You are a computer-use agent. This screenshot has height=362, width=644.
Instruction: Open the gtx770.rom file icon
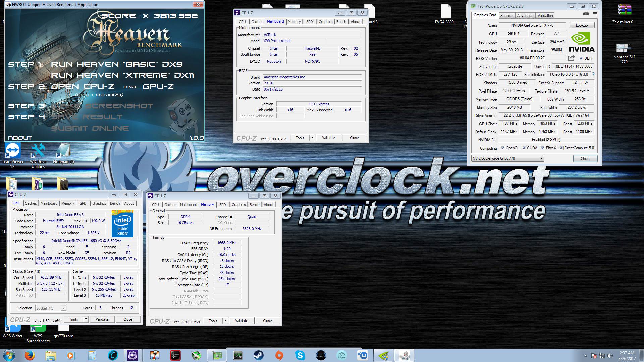point(63,331)
